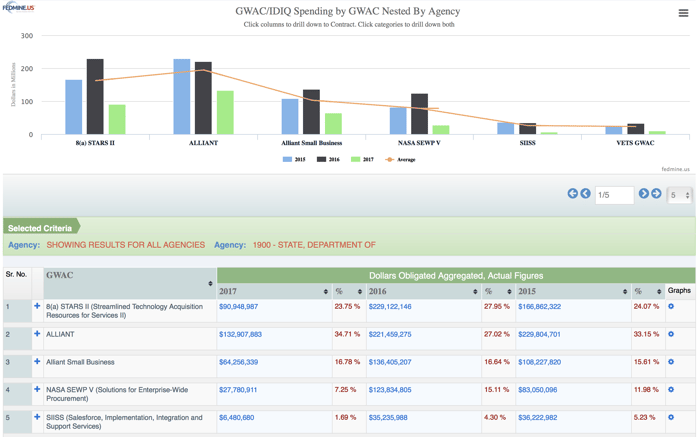Expand the 8(a) STARS II row
Screen dimensions: 698x437
(x=37, y=306)
